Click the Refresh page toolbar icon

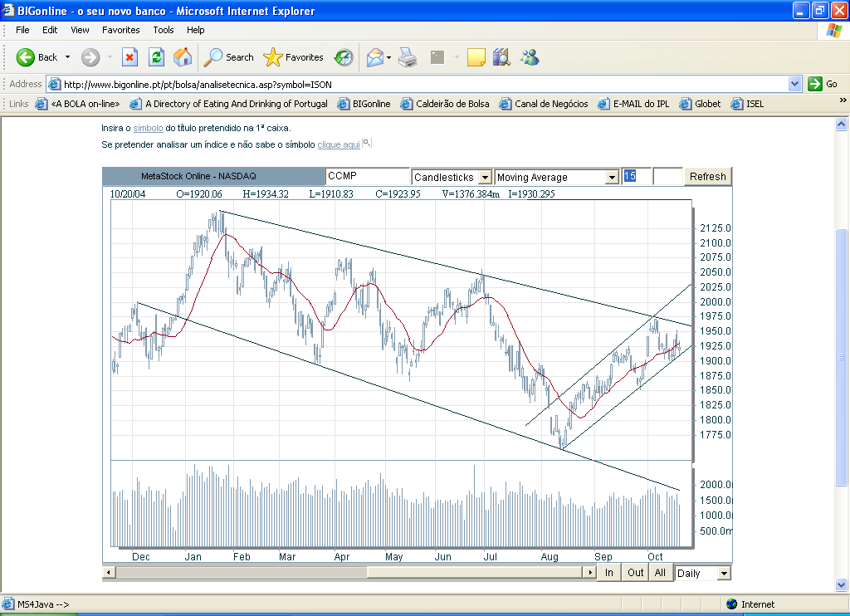click(157, 57)
